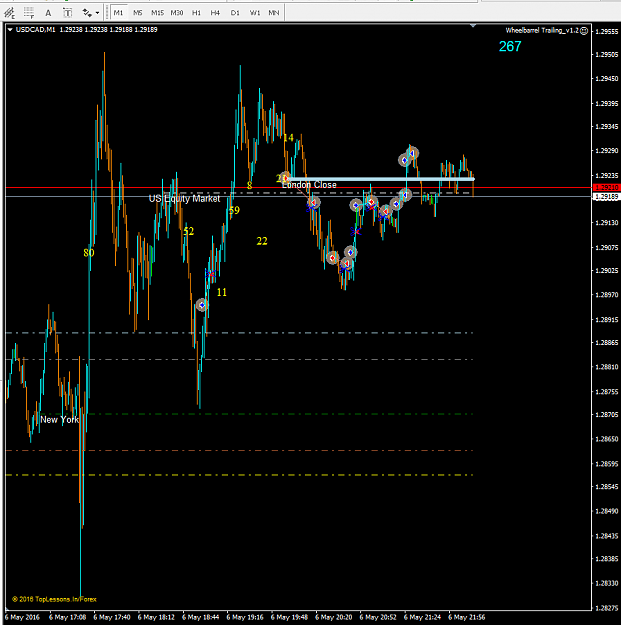Select the London Close chart label
The height and width of the screenshot is (625, 621).
[309, 185]
